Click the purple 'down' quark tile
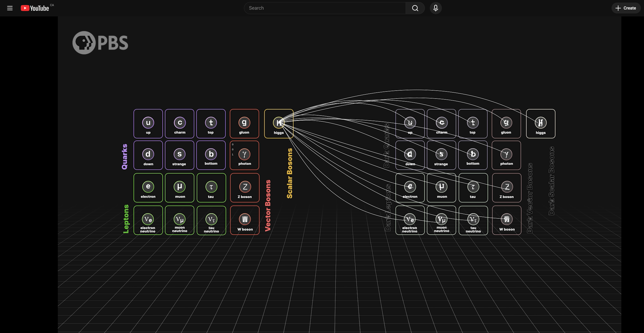This screenshot has height=333, width=644. 148,155
